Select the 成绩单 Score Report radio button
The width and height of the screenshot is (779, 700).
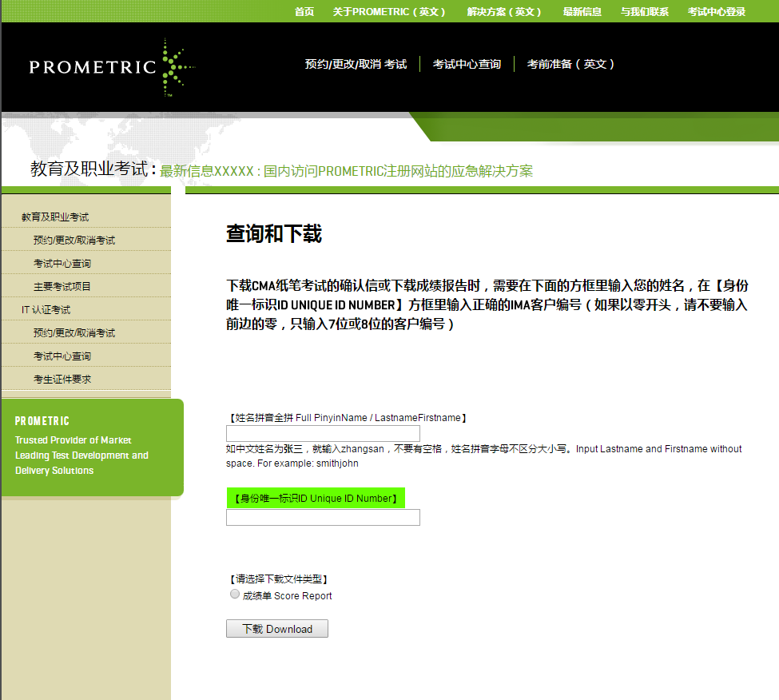(x=235, y=595)
